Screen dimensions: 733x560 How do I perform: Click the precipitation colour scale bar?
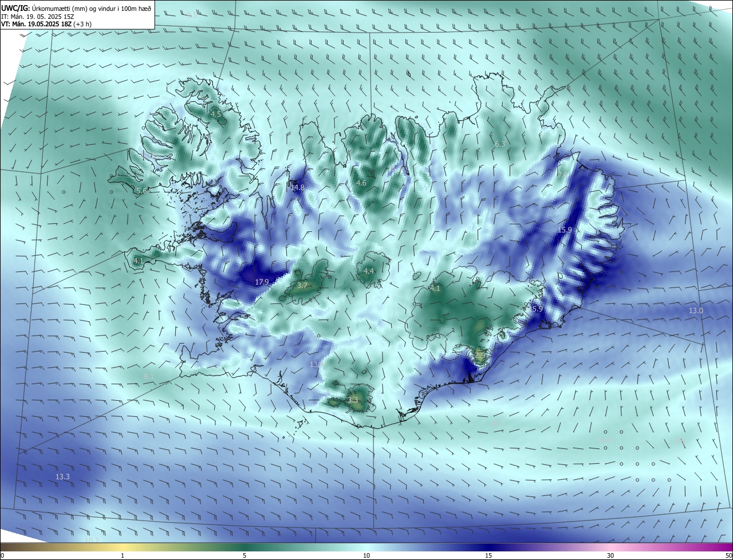[366, 547]
